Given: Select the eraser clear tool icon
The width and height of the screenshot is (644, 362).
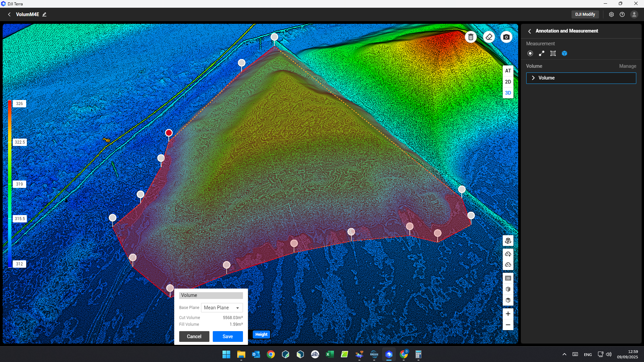Looking at the screenshot, I should [489, 37].
